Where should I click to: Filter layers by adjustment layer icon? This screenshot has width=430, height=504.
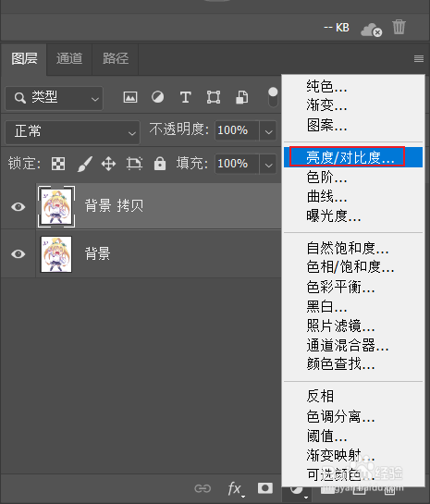(x=157, y=97)
